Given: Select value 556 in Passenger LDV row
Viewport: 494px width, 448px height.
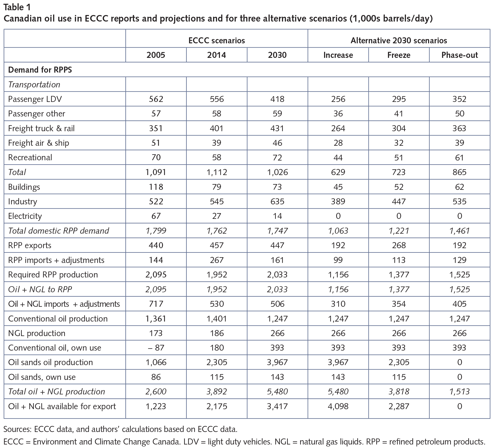Looking at the screenshot, I should pyautogui.click(x=217, y=99).
